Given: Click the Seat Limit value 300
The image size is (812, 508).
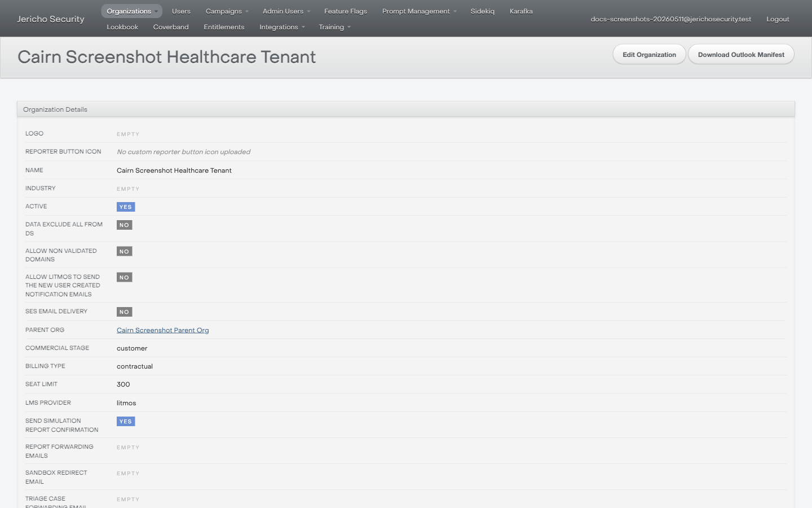Looking at the screenshot, I should (123, 384).
